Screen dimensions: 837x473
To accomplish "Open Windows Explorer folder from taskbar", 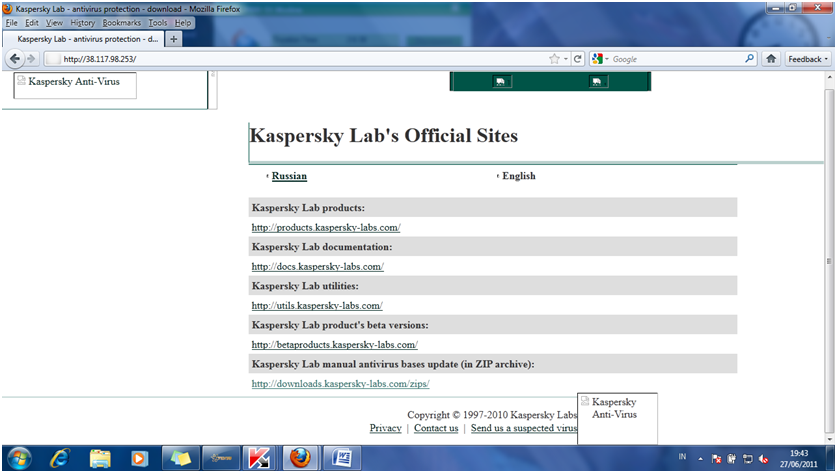I will [x=100, y=458].
